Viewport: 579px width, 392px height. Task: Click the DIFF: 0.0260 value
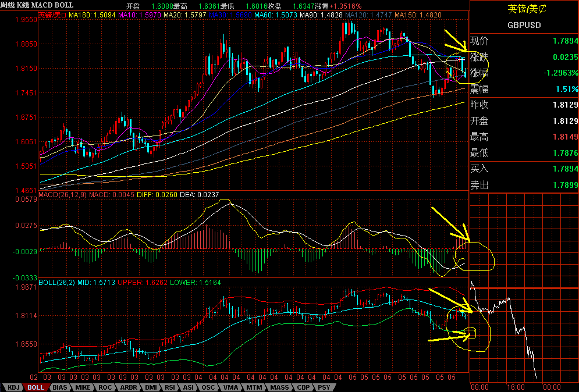tap(157, 194)
